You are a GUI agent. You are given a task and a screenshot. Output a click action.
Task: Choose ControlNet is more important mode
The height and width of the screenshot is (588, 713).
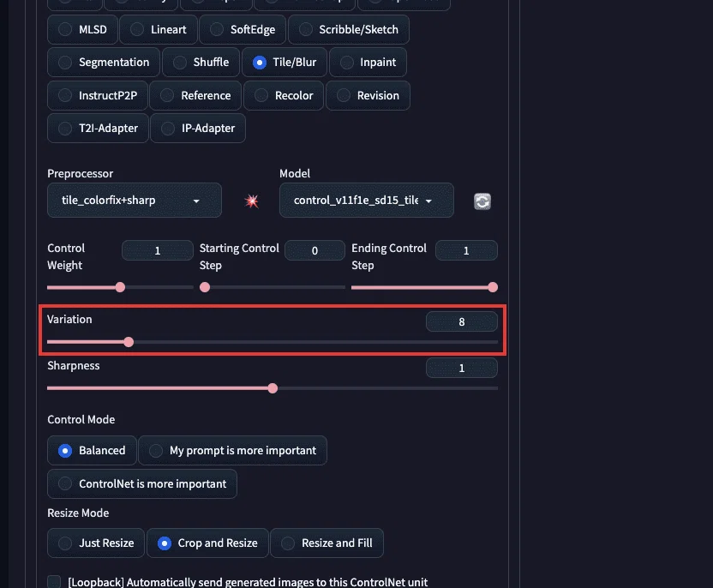click(142, 484)
